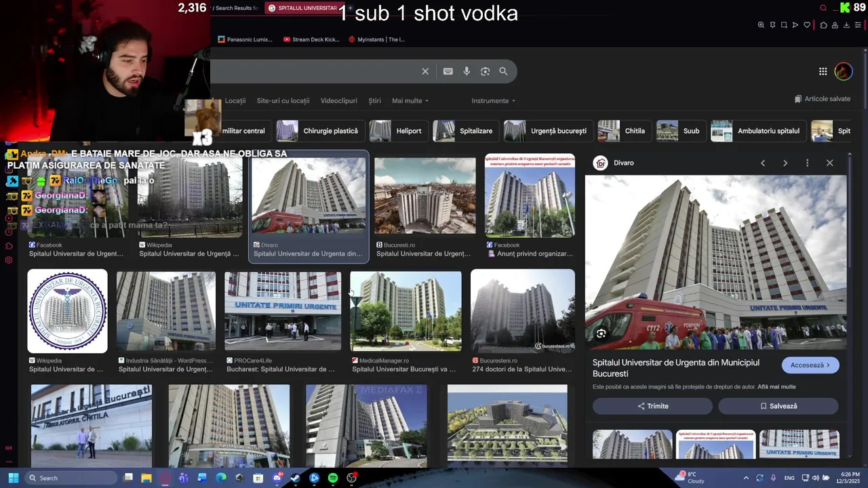Open search by image camera icon
This screenshot has width=868, height=488.
click(x=485, y=71)
